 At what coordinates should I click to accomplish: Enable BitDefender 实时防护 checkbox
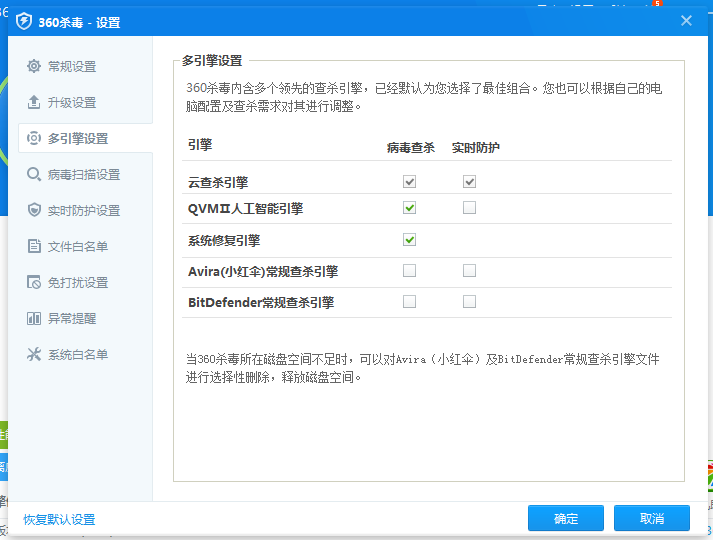(x=469, y=301)
